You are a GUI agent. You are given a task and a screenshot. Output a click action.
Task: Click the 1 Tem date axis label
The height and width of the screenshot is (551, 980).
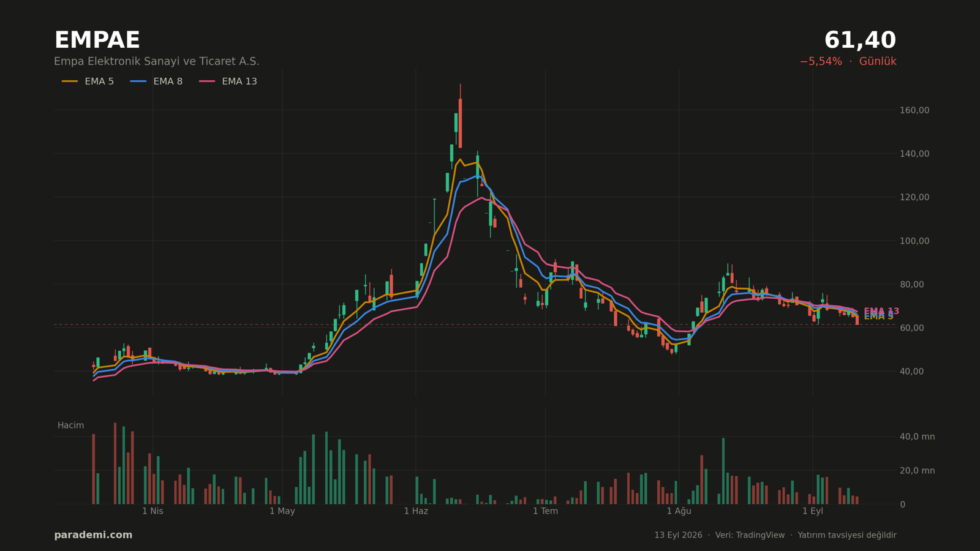[x=545, y=511]
